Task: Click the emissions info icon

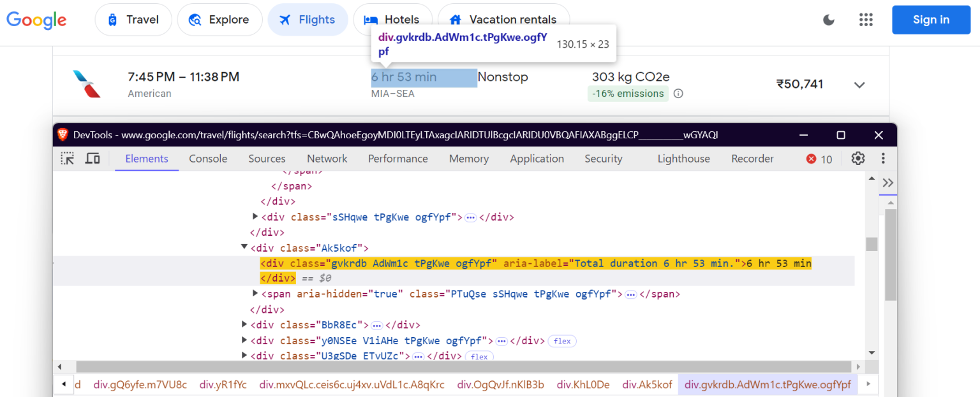Action: 678,93
